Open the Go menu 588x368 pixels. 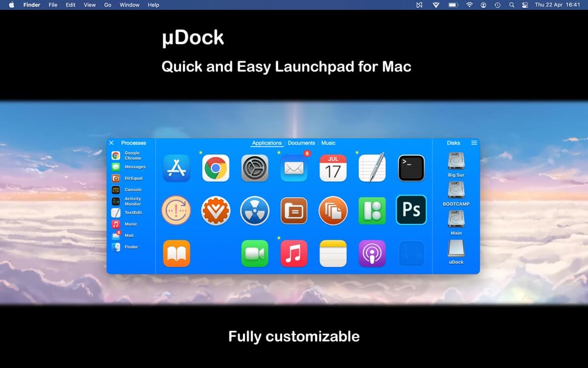pyautogui.click(x=108, y=5)
